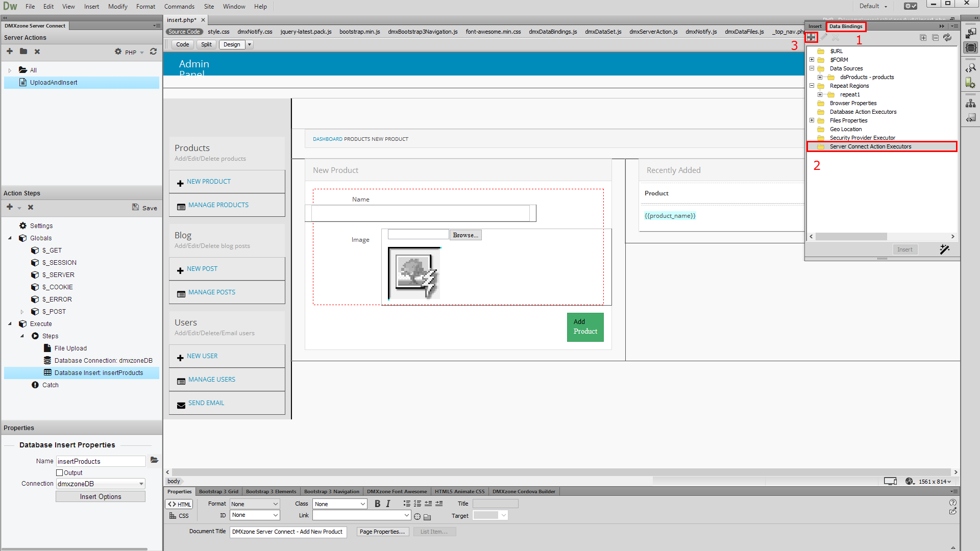
Task: Click the Page Properties button
Action: click(x=382, y=532)
